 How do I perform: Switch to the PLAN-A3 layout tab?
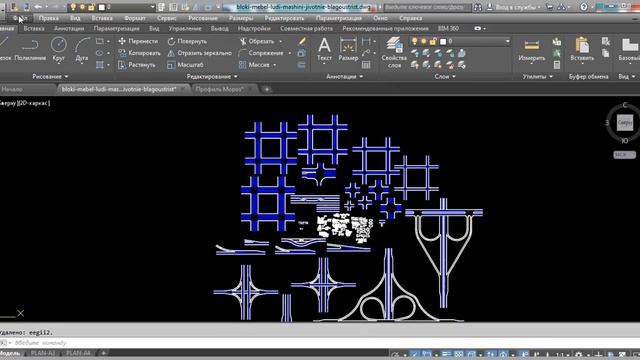tap(43, 353)
